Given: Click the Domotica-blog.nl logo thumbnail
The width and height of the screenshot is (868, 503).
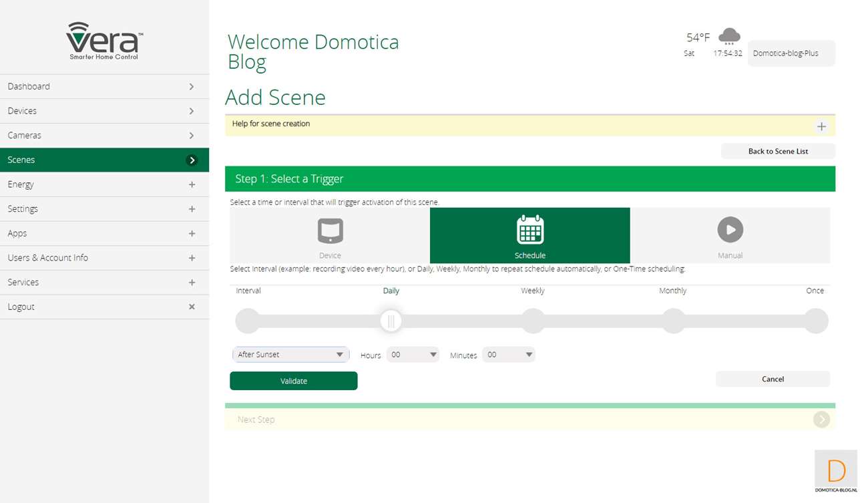Looking at the screenshot, I should [x=836, y=472].
